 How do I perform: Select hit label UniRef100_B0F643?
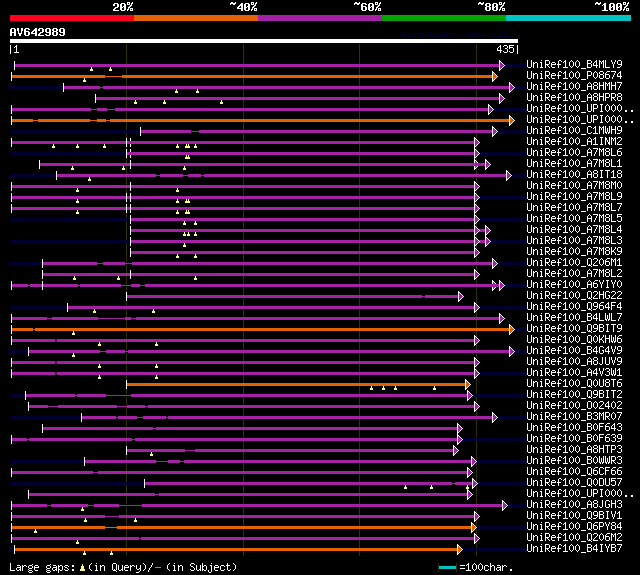click(x=574, y=428)
